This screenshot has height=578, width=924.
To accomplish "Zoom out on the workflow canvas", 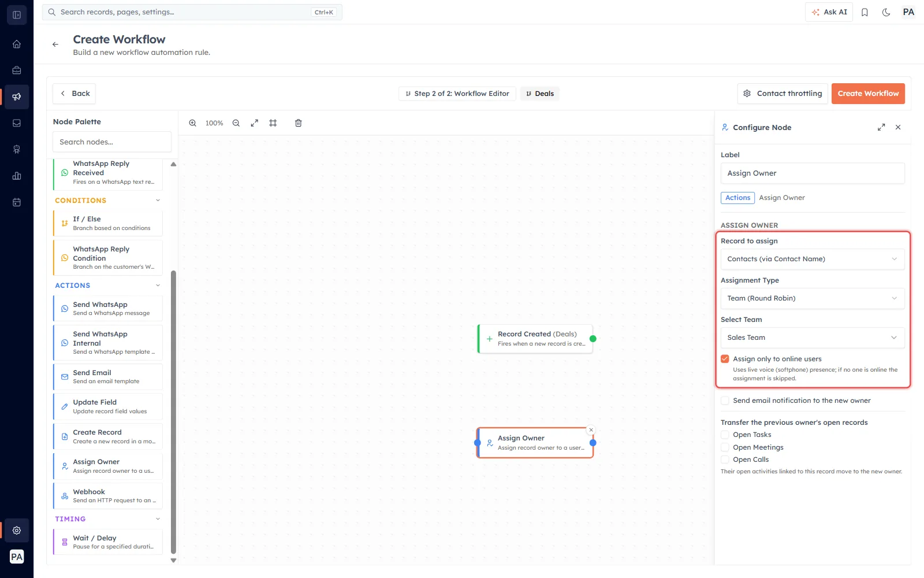I will point(236,123).
